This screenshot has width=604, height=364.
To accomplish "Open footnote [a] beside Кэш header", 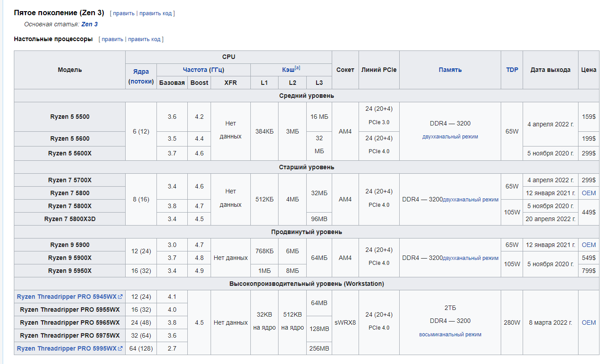I will (x=297, y=68).
